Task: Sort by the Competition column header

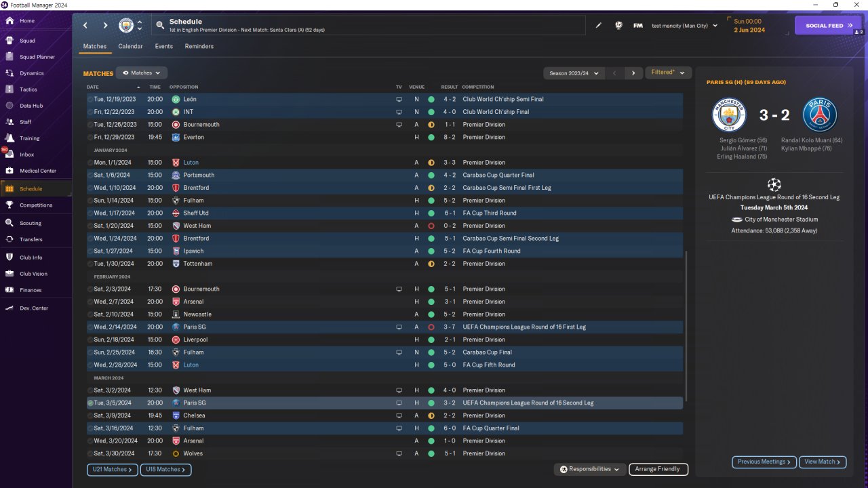Action: (x=478, y=87)
